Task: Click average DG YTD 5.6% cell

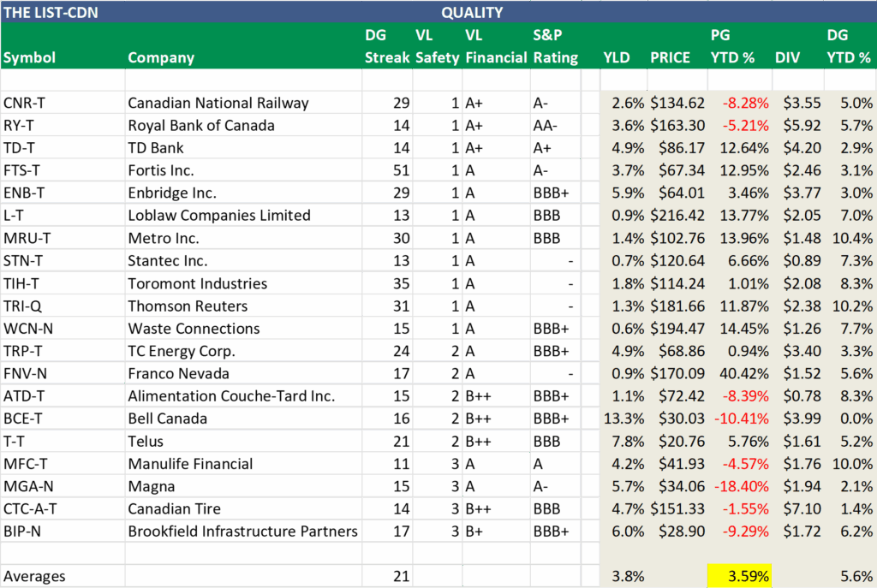Action: (850, 576)
